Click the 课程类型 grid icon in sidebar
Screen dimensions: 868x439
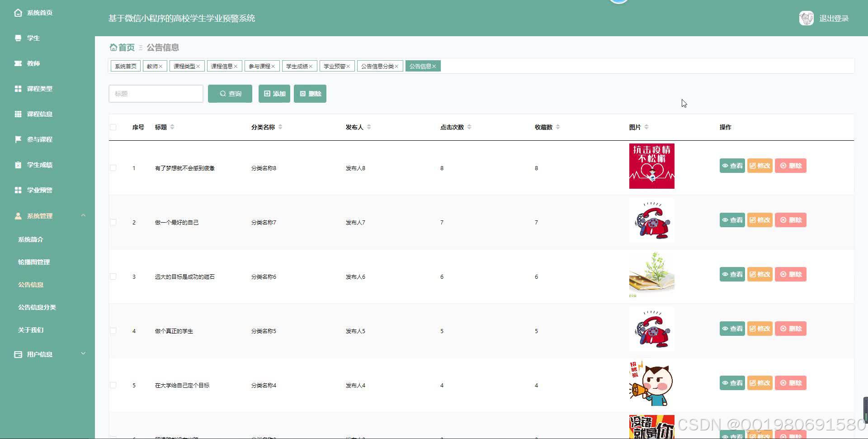[x=18, y=89]
